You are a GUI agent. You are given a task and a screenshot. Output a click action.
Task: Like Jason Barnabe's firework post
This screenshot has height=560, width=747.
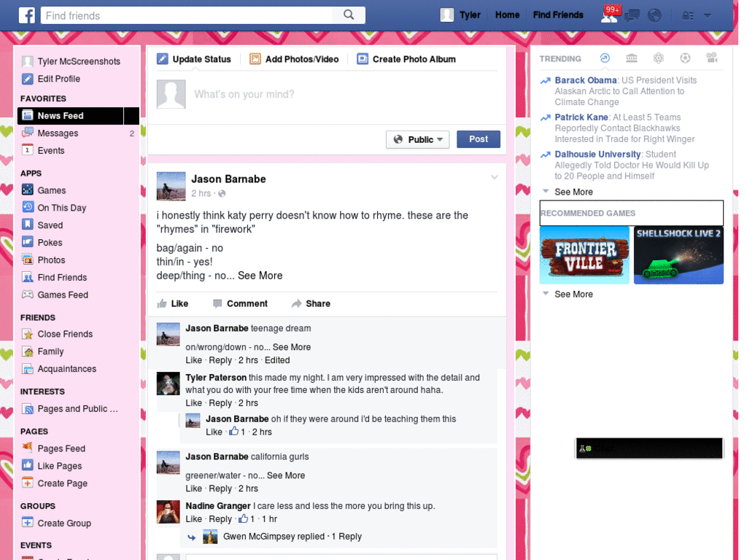[172, 303]
